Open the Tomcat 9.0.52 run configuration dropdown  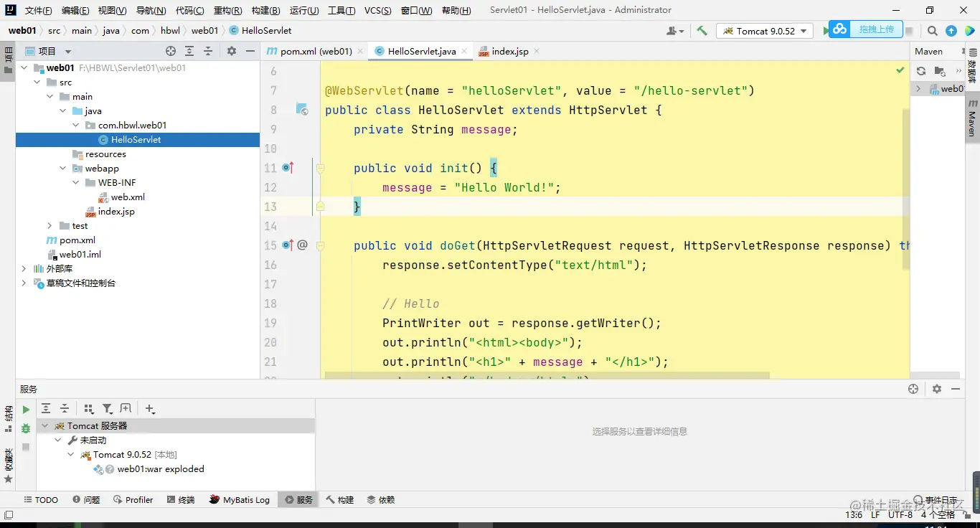click(765, 31)
